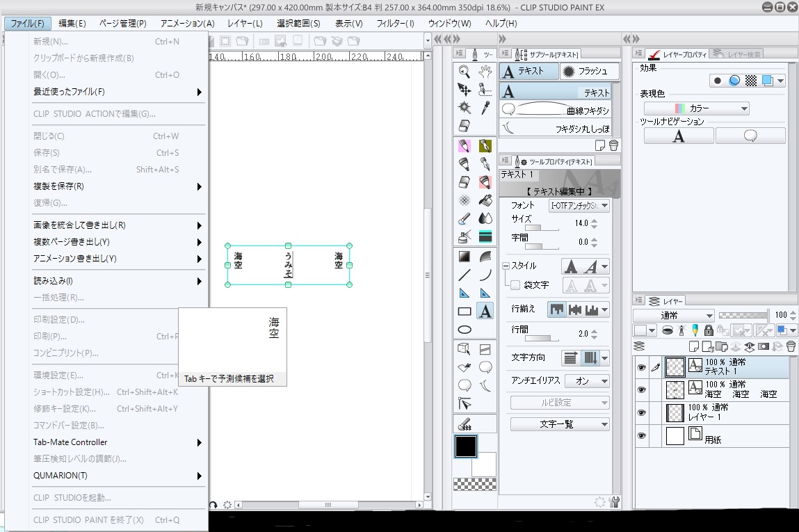799x532 pixels.
Task: Select the Auto select magic wand tool
Action: pyautogui.click(x=465, y=107)
